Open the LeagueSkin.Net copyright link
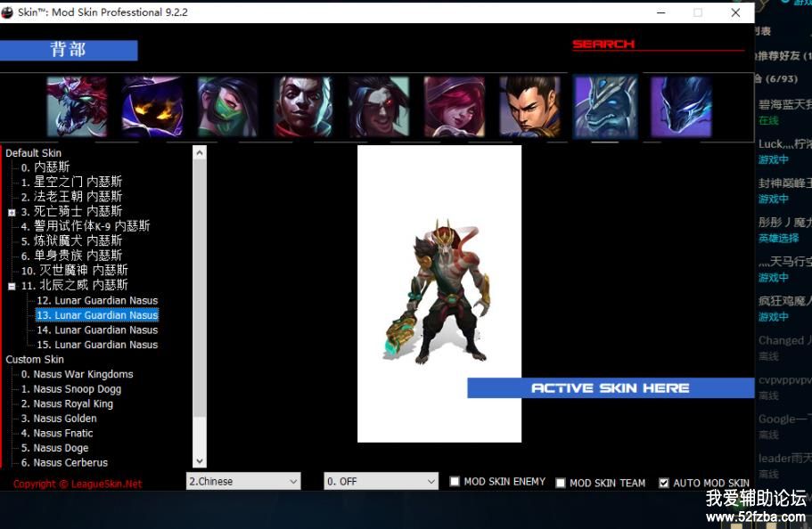 pos(78,484)
